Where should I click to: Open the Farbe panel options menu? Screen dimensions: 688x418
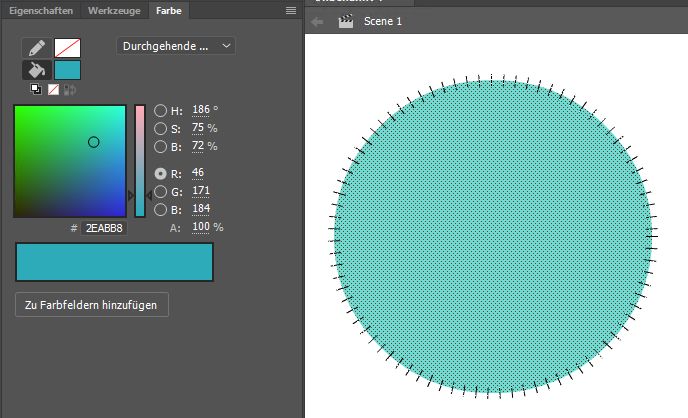coord(291,11)
